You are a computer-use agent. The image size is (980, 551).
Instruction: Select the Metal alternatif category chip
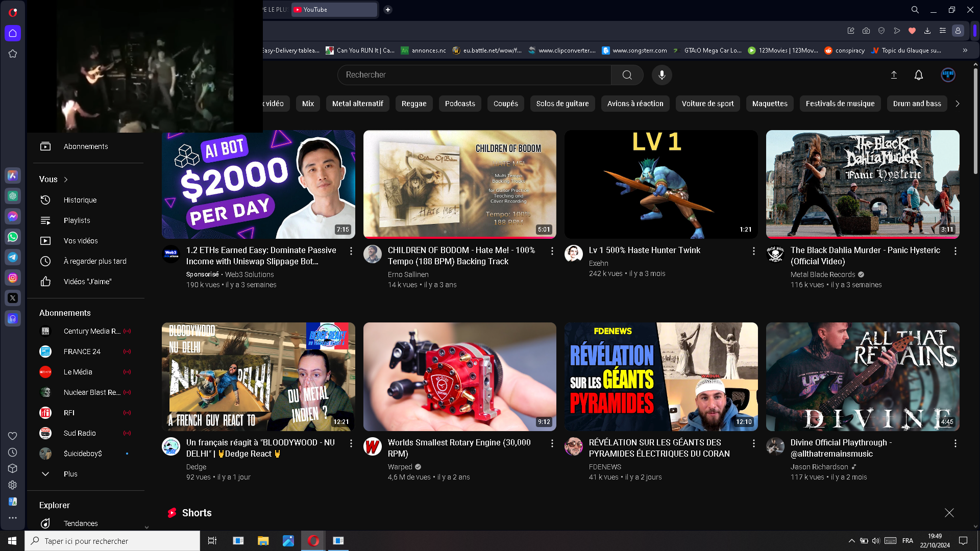click(357, 104)
